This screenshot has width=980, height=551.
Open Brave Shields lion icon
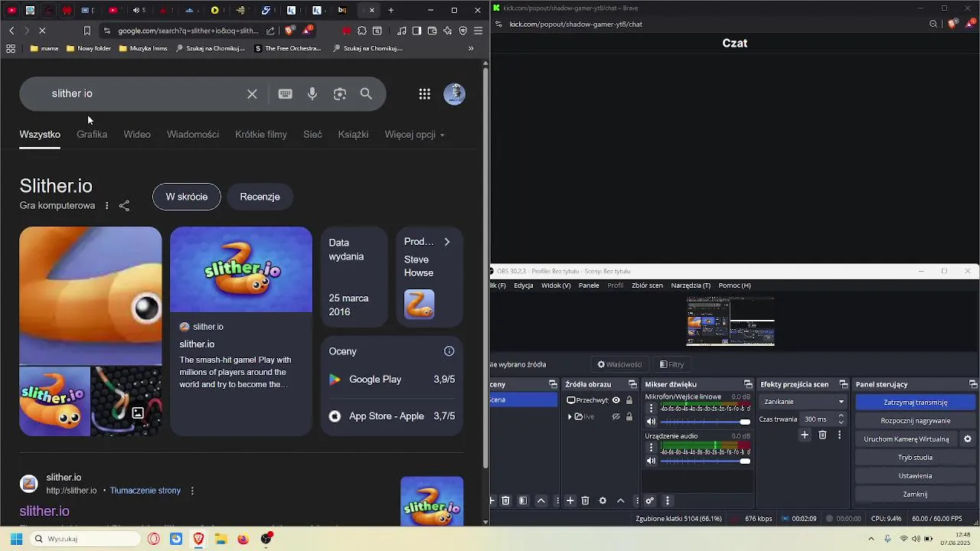pyautogui.click(x=289, y=31)
